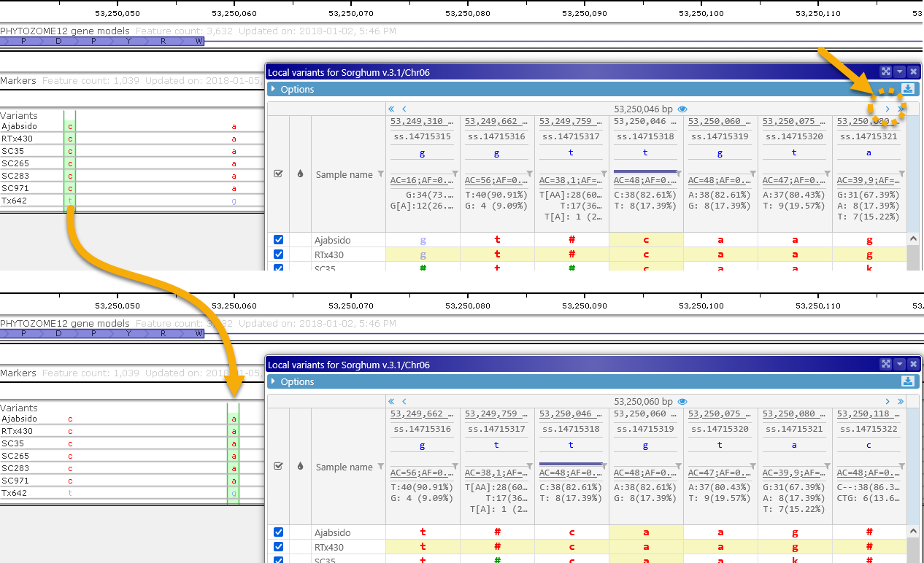Go to previous variant in 53,250,060 bp panel
Screen dimensions: 924x563
click(x=404, y=401)
